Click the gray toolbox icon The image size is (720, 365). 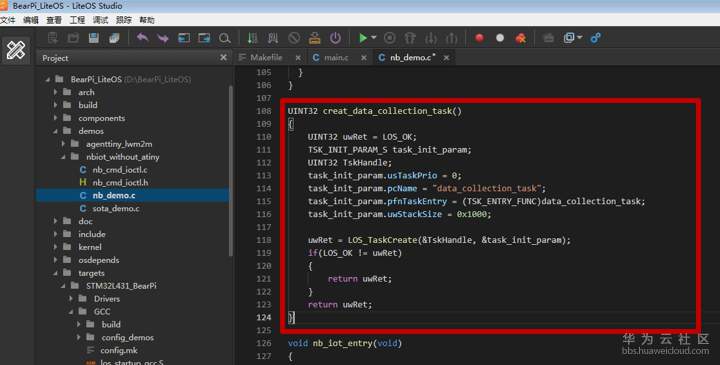(x=548, y=38)
